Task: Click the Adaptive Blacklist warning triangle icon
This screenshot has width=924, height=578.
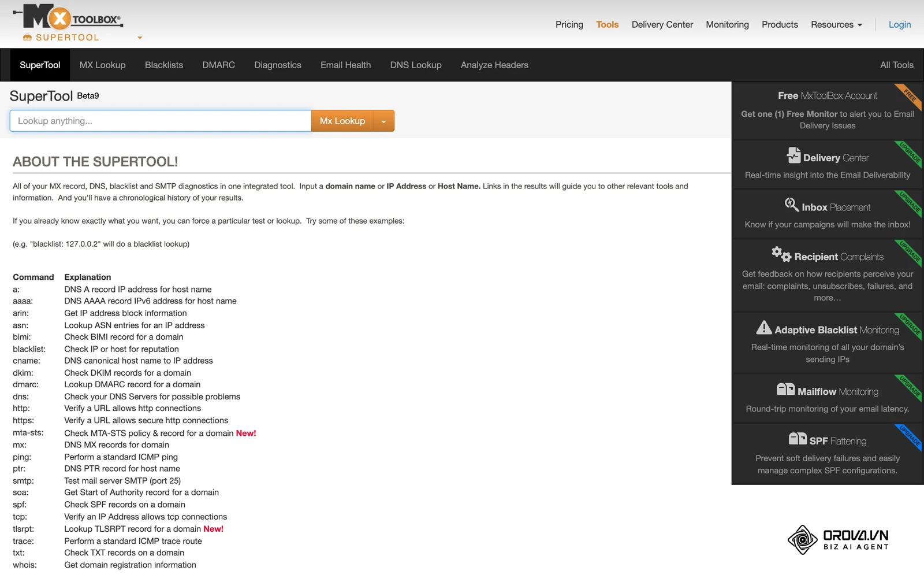Action: (764, 328)
